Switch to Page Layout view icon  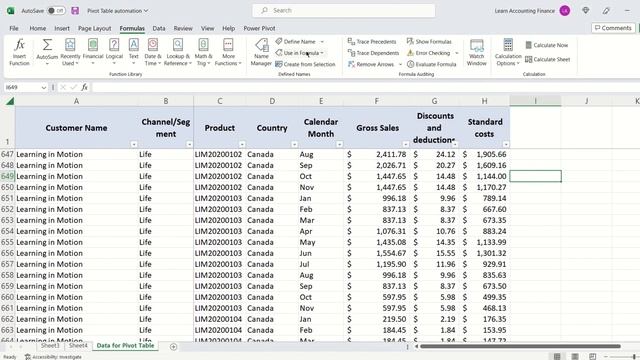575,357
